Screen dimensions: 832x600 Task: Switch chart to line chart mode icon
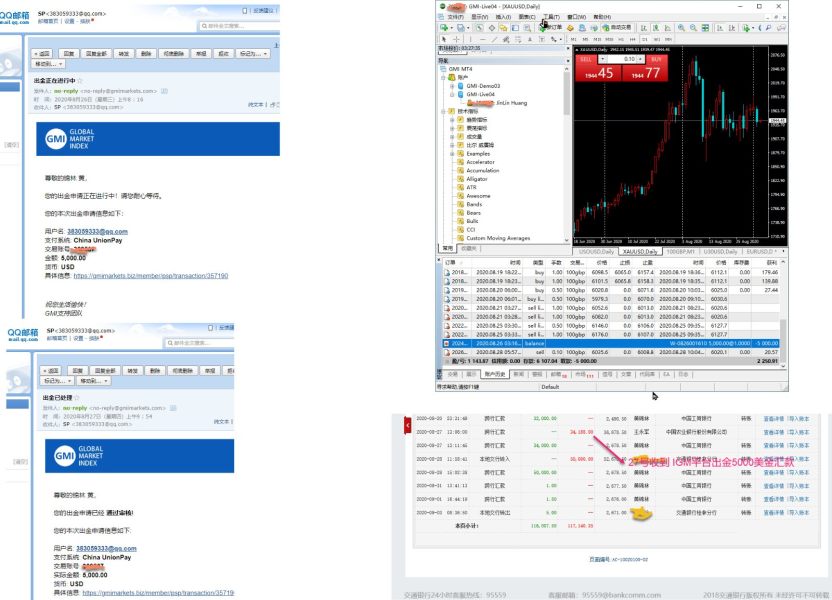tap(668, 28)
